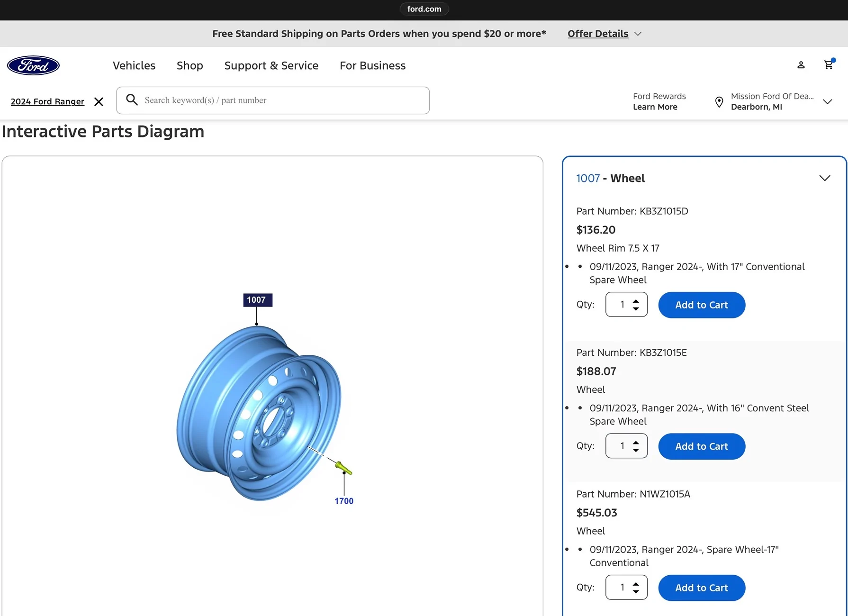848x616 pixels.
Task: Select the 1700 callout label in diagram
Action: 344,501
